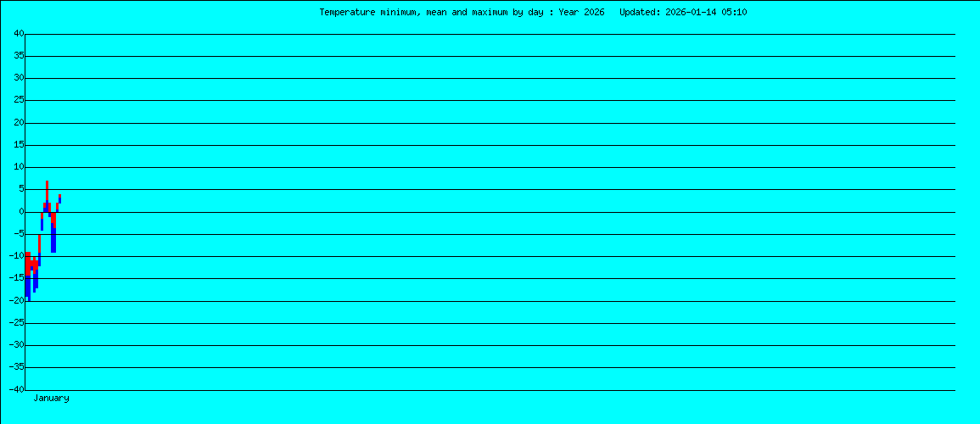Select the -40 label at axis bottom

tap(15, 390)
